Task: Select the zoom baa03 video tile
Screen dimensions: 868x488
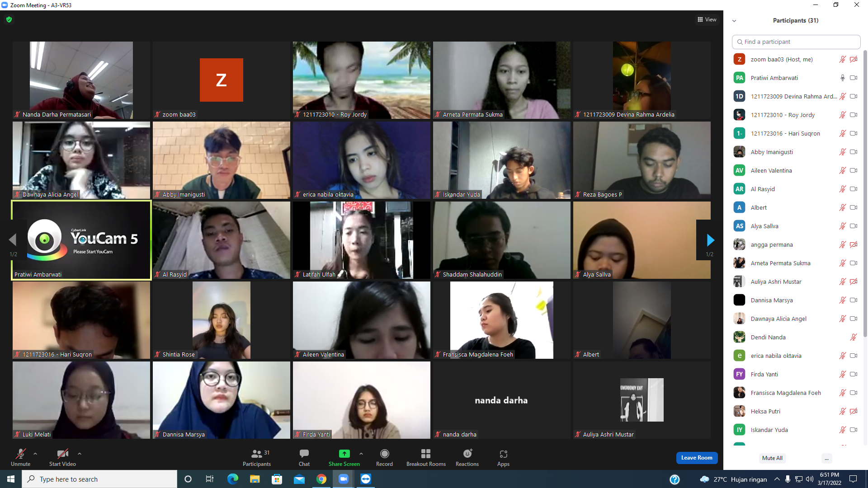Action: tap(222, 80)
